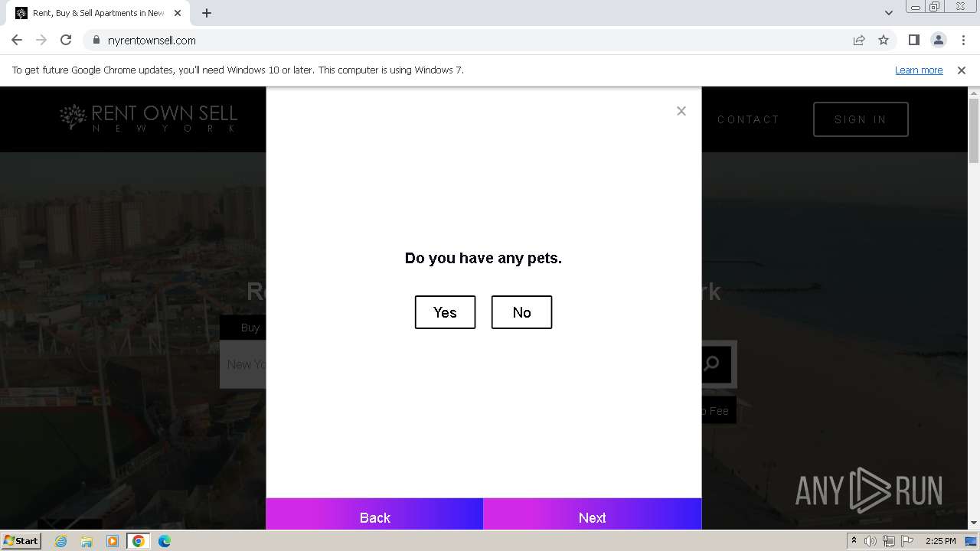980x551 pixels.
Task: Click the SIGN IN button
Action: point(861,119)
